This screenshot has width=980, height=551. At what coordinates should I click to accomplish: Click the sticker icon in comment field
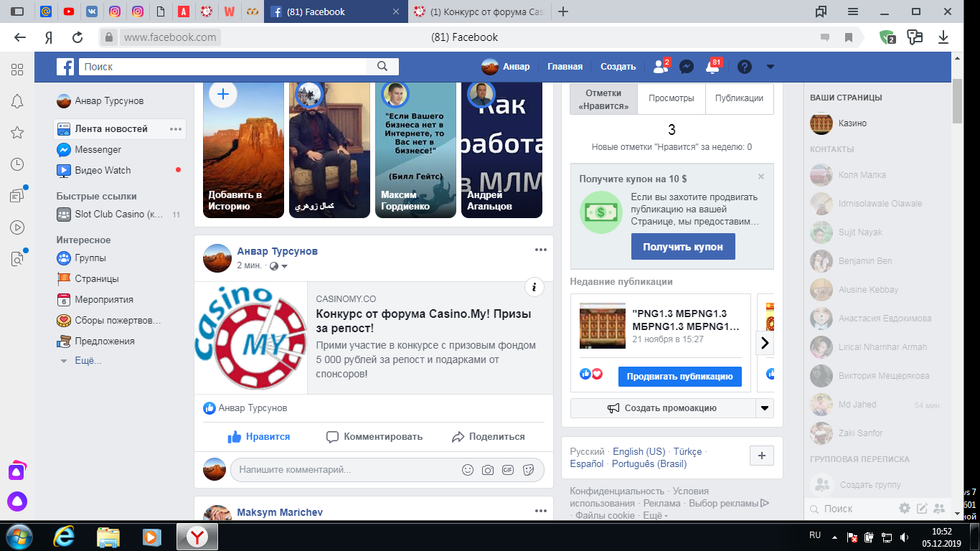[x=529, y=470]
